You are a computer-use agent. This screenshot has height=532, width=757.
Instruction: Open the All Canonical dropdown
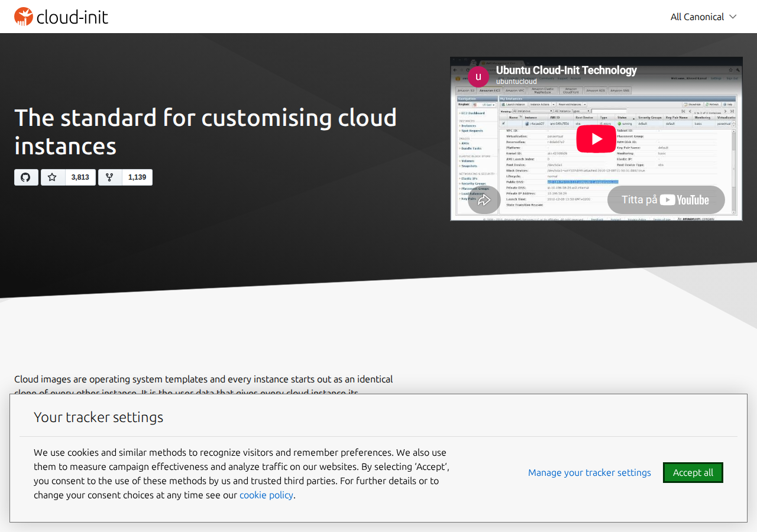click(x=703, y=17)
